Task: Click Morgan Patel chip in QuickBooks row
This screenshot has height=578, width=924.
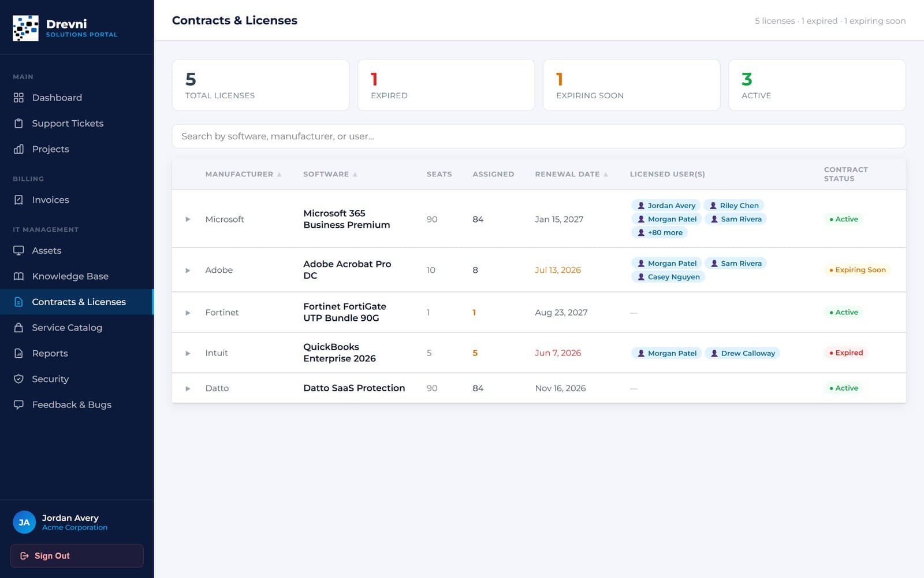Action: point(666,353)
